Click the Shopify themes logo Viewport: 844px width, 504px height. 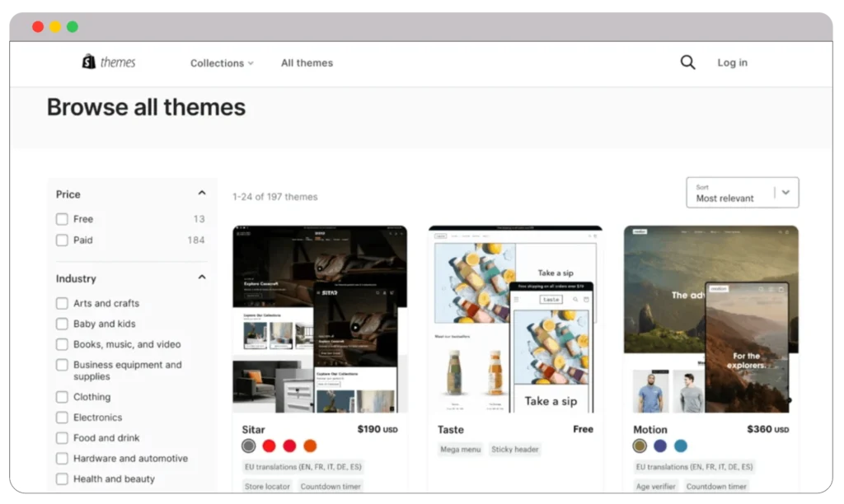(x=108, y=61)
